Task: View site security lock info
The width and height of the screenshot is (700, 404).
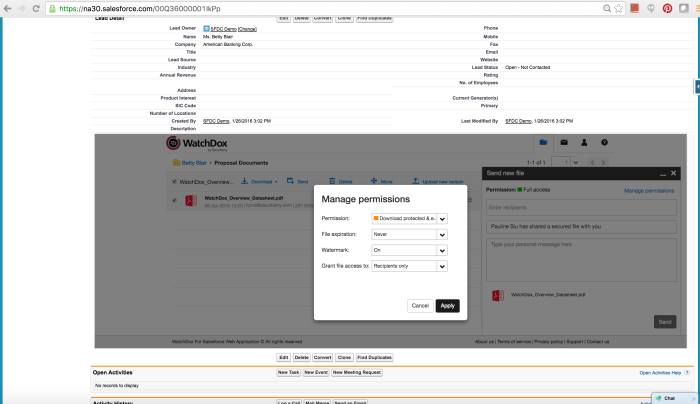Action: pos(52,8)
